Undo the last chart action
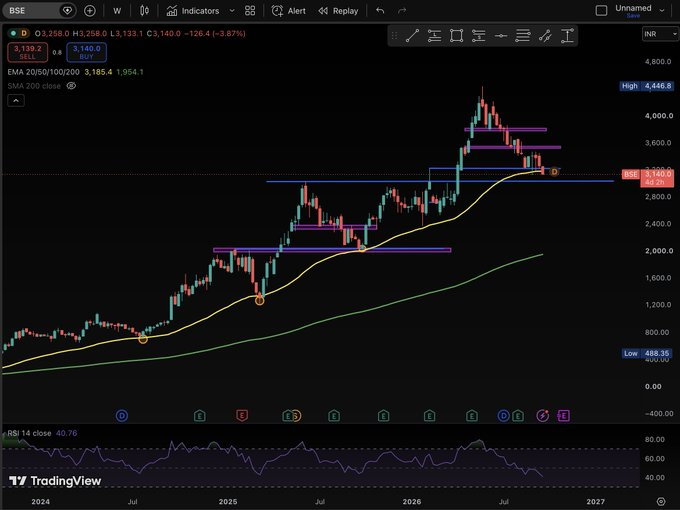 [380, 11]
